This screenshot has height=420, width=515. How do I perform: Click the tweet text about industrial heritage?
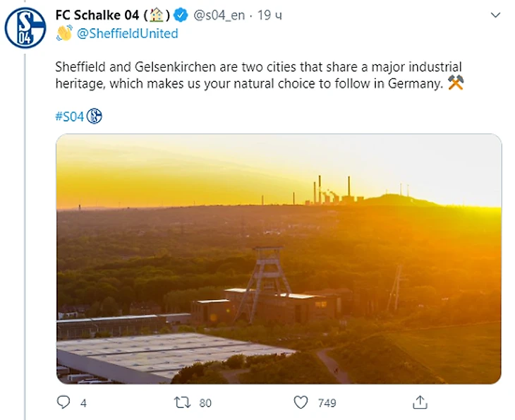254,75
